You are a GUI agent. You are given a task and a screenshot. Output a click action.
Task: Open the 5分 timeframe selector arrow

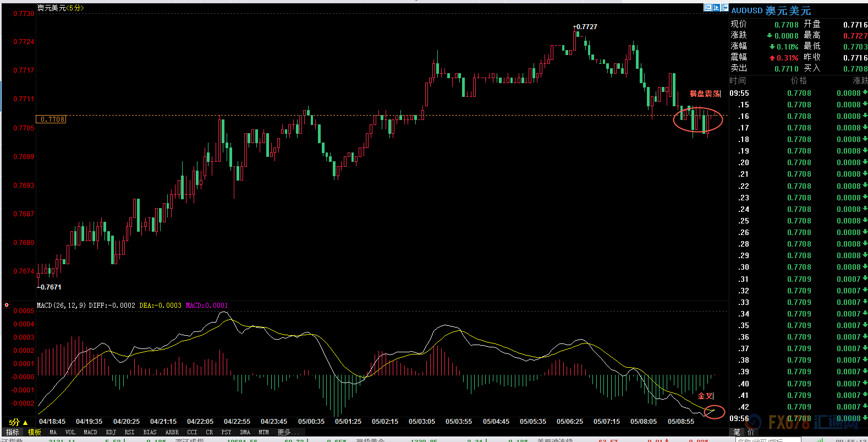[25, 423]
